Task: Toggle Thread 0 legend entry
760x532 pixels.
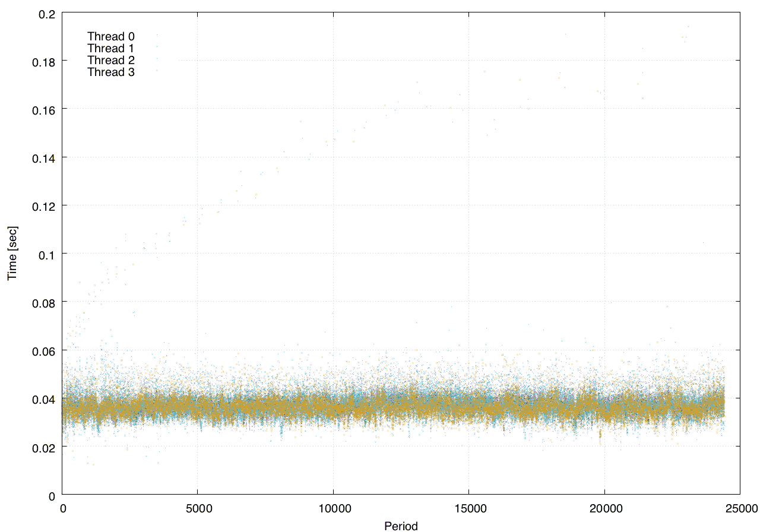Action: coord(111,36)
